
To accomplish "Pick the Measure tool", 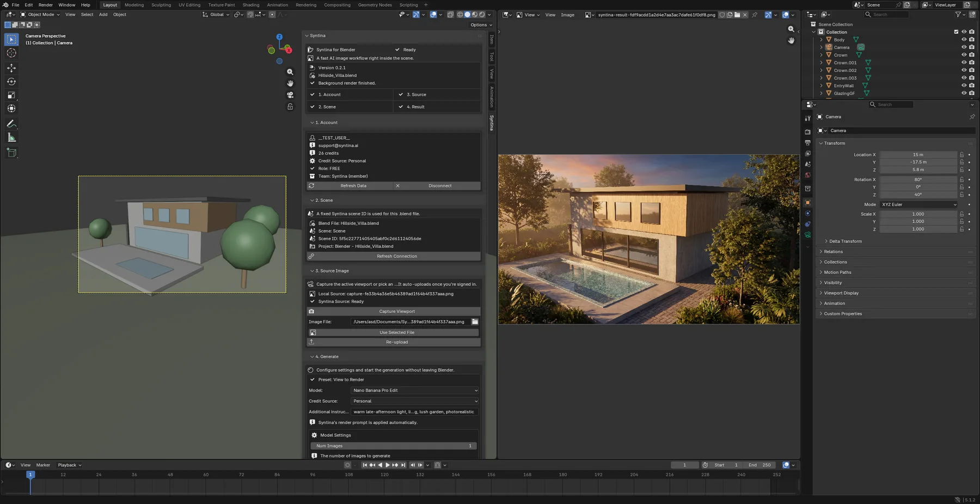I will pyautogui.click(x=11, y=138).
